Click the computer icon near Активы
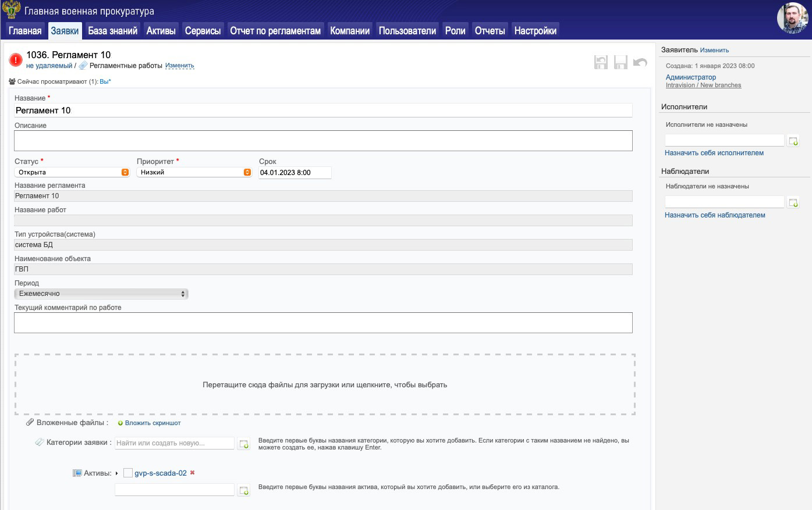Image resolution: width=812 pixels, height=510 pixels. pyautogui.click(x=77, y=473)
